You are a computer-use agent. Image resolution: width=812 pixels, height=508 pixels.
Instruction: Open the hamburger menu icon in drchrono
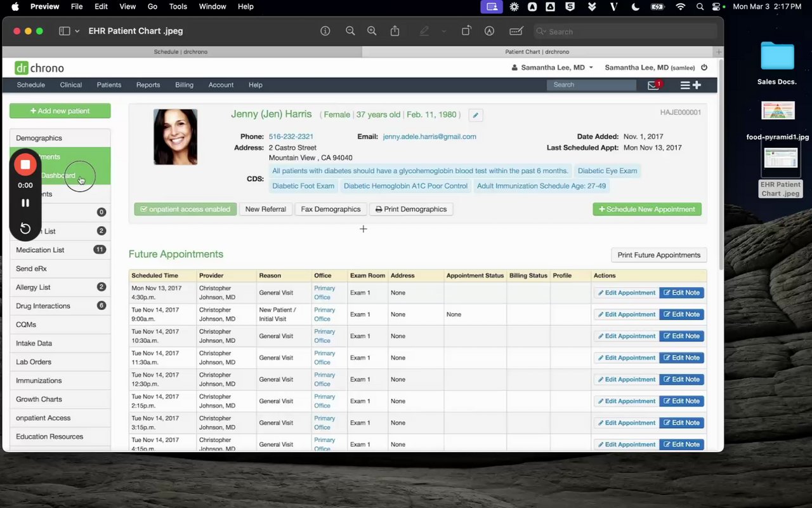[x=685, y=85]
